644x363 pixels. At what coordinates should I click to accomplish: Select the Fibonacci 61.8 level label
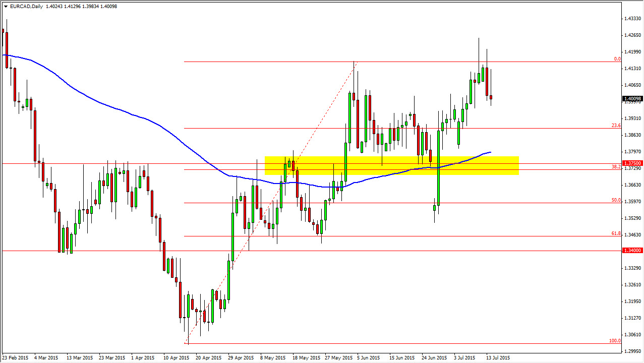[616, 233]
